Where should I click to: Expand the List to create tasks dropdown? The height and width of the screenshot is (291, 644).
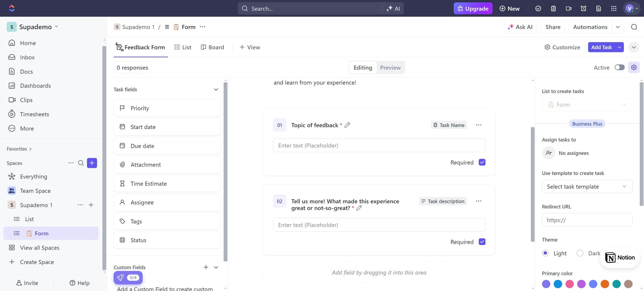pos(624,104)
